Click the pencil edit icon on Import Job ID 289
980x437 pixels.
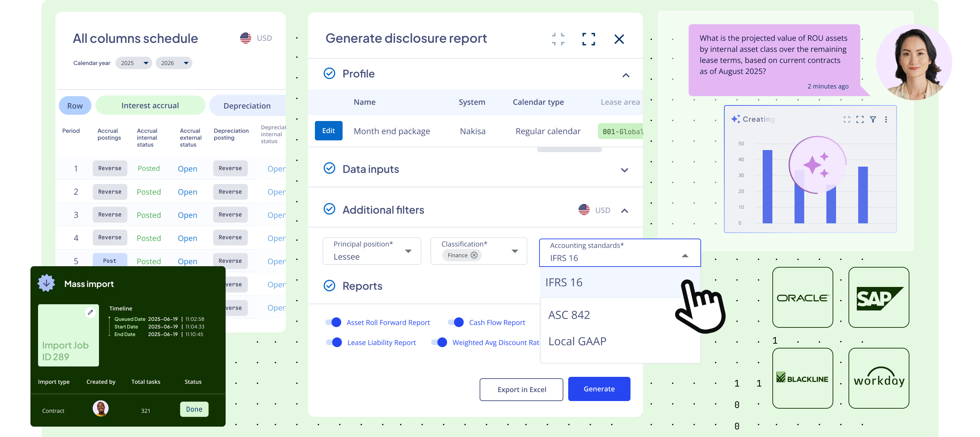(x=90, y=313)
